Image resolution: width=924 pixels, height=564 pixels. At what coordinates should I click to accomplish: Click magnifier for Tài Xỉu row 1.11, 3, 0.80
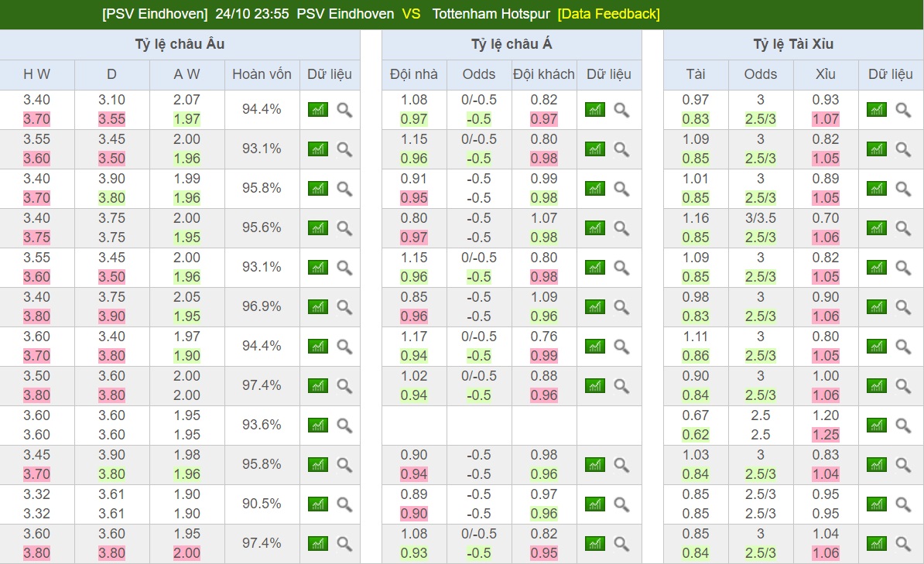[x=903, y=347]
